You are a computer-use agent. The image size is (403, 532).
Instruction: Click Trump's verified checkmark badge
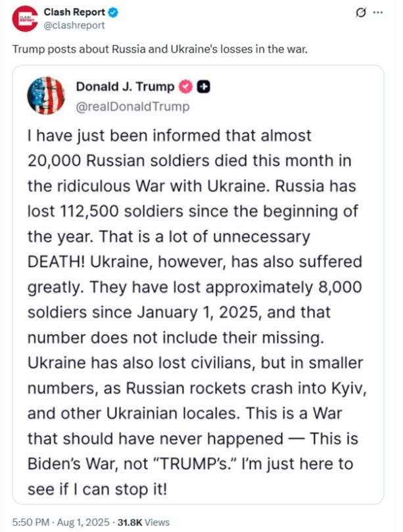(x=187, y=87)
